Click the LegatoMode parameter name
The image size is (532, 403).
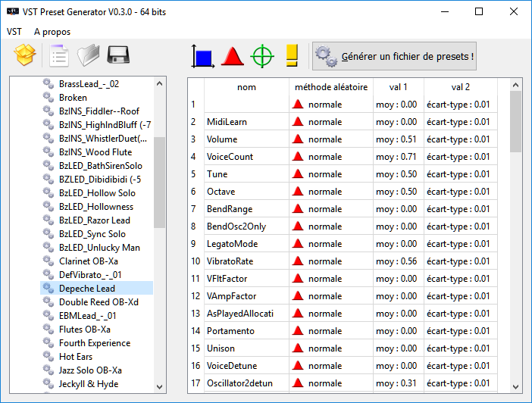[233, 244]
